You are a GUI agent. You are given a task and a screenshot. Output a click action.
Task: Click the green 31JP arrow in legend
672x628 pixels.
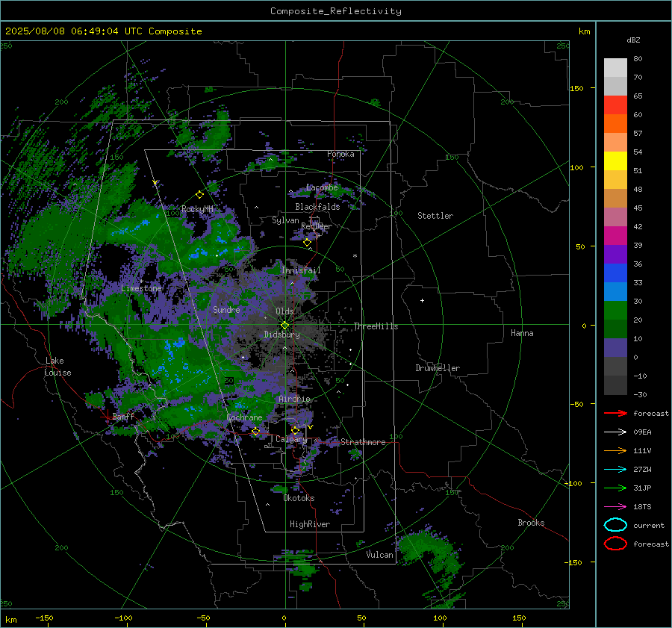tap(615, 488)
